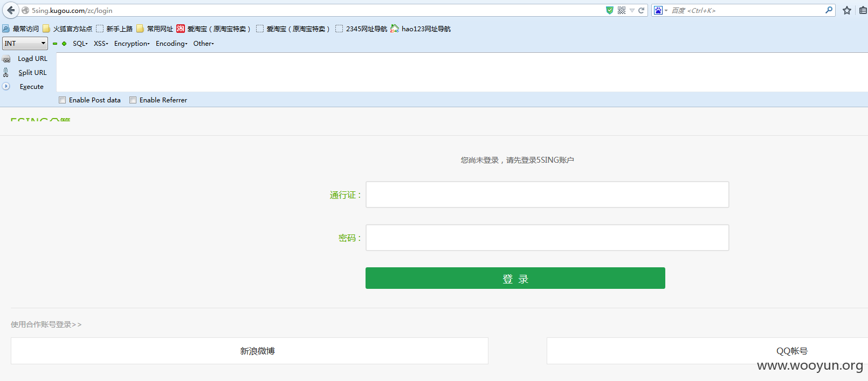Click the 您尚未登录 notice text

518,160
